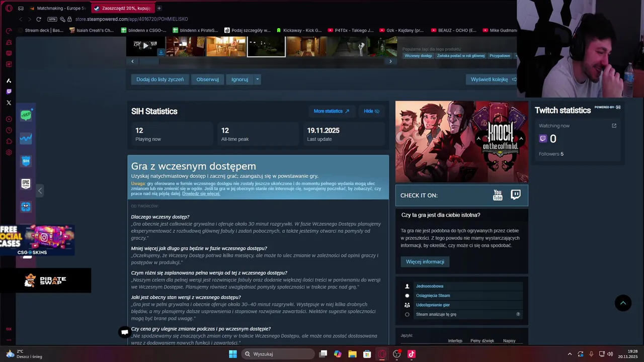Open X (Twitter) in Opera sidebar
Viewport: 644px width, 362px height.
9,103
